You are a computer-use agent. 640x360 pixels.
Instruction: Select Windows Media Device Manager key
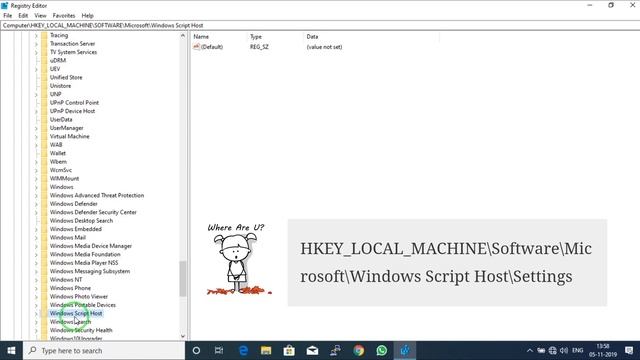coord(91,246)
